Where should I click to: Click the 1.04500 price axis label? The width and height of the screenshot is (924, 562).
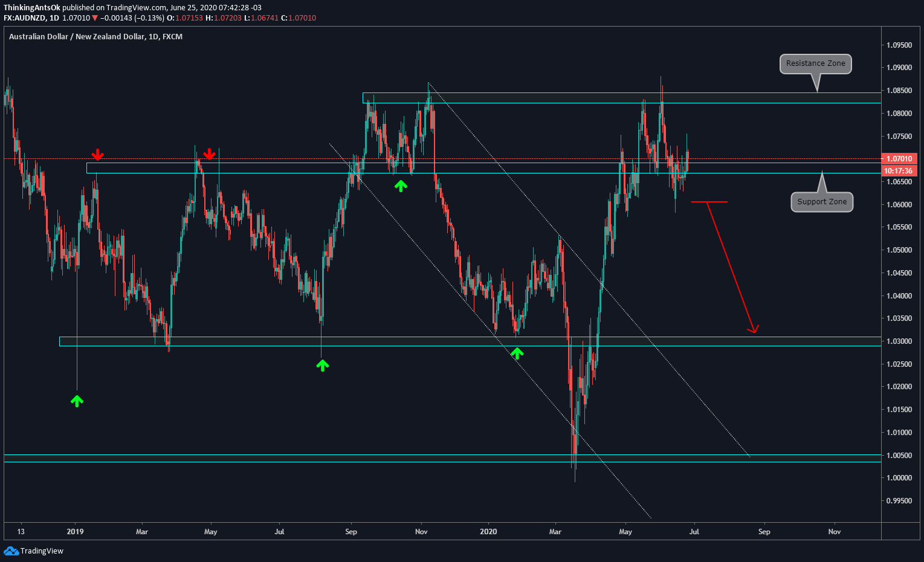(x=899, y=273)
